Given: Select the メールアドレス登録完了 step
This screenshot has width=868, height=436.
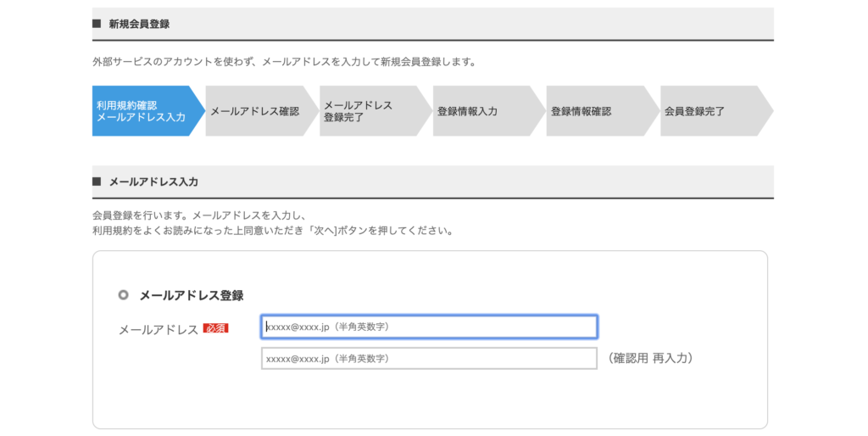Looking at the screenshot, I should click(x=376, y=111).
